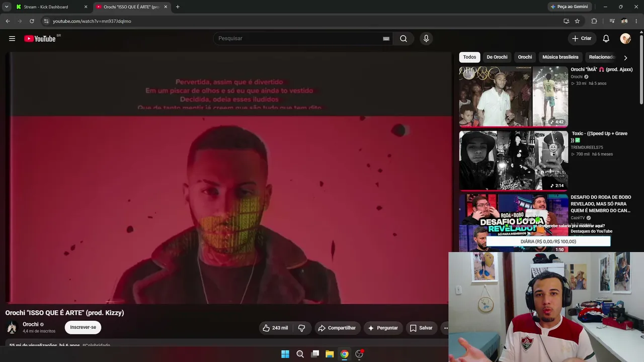Select the De Orochi filter chip

click(x=497, y=57)
